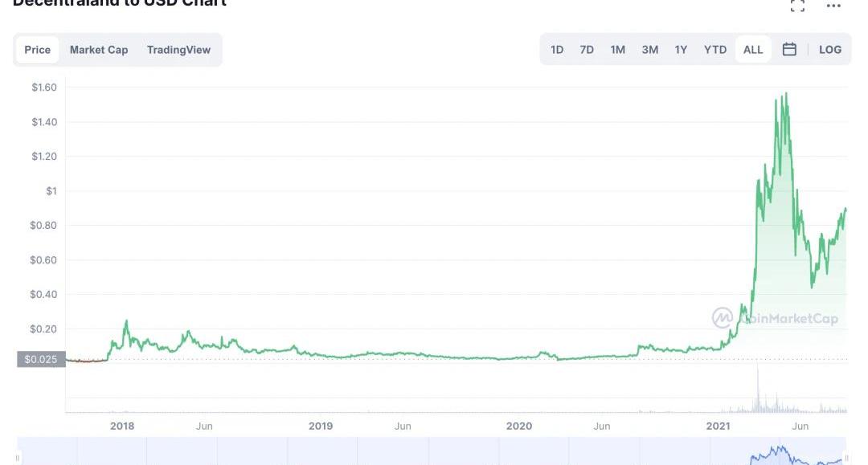
Task: Select the 1Y time range
Action: (681, 50)
